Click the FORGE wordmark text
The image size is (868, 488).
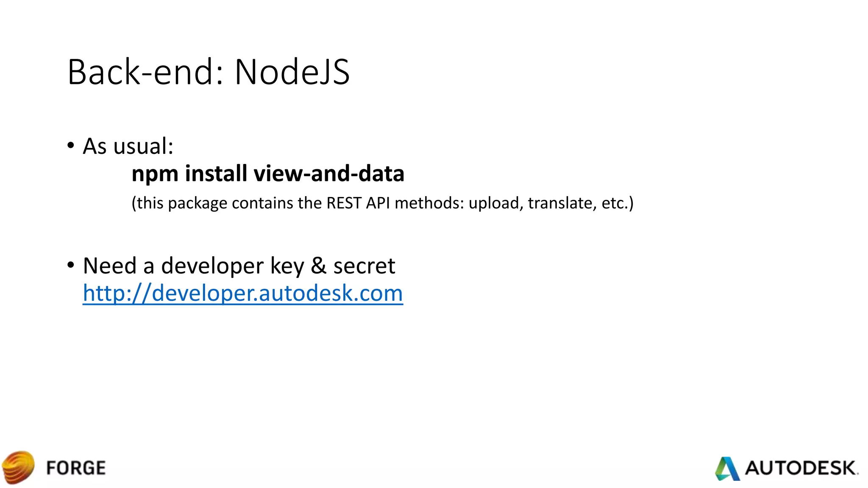coord(76,468)
